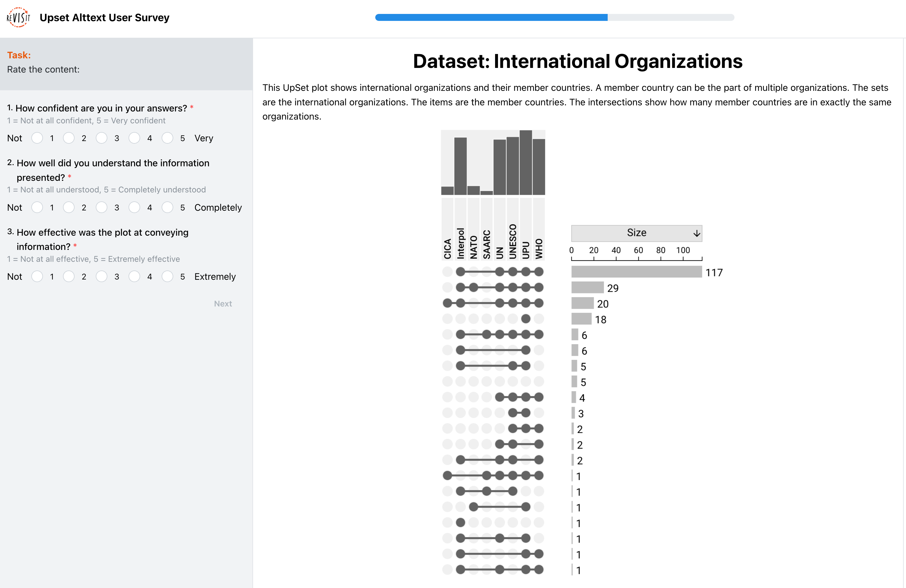This screenshot has width=906, height=588.
Task: Choose understanding rating 3
Action: (x=102, y=207)
